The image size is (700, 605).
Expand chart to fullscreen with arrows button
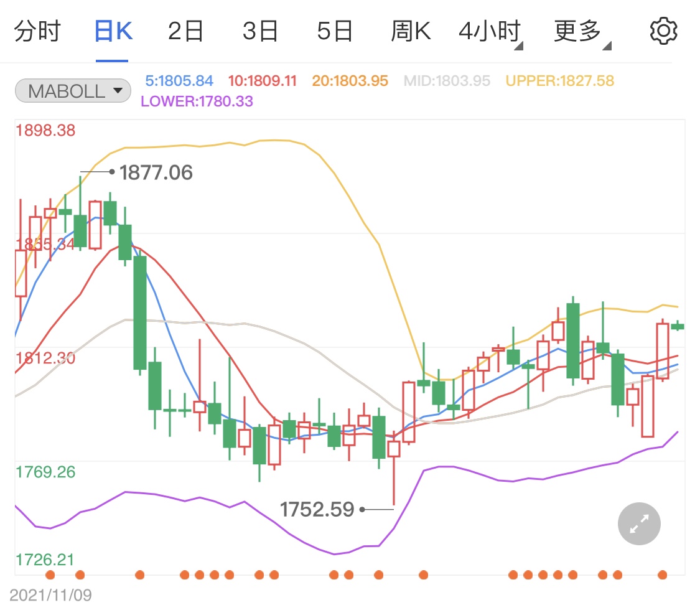(639, 523)
